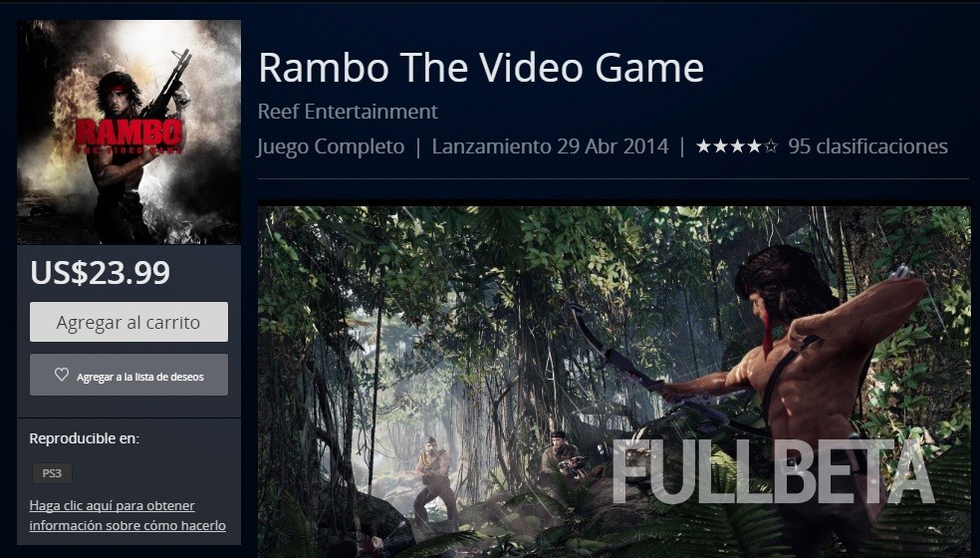Click the US$23.99 price
Viewport: 980px width, 558px height.
pyautogui.click(x=100, y=273)
